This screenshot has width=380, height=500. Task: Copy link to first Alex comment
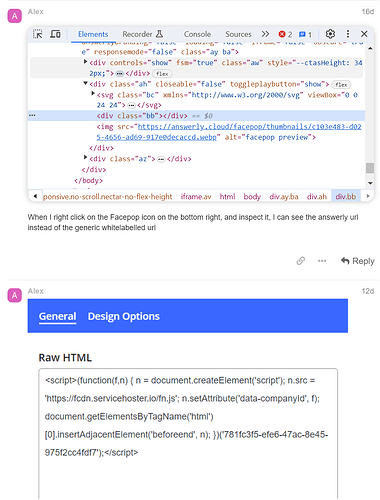tap(301, 261)
